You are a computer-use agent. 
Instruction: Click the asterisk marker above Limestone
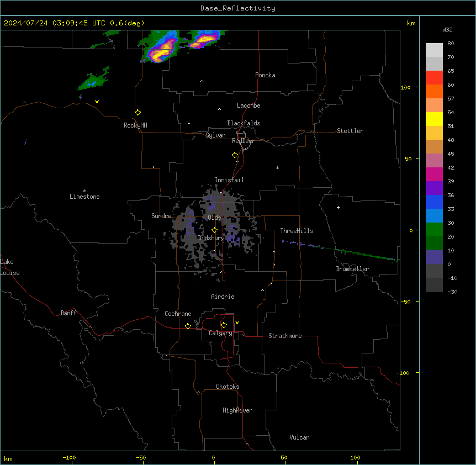(84, 191)
